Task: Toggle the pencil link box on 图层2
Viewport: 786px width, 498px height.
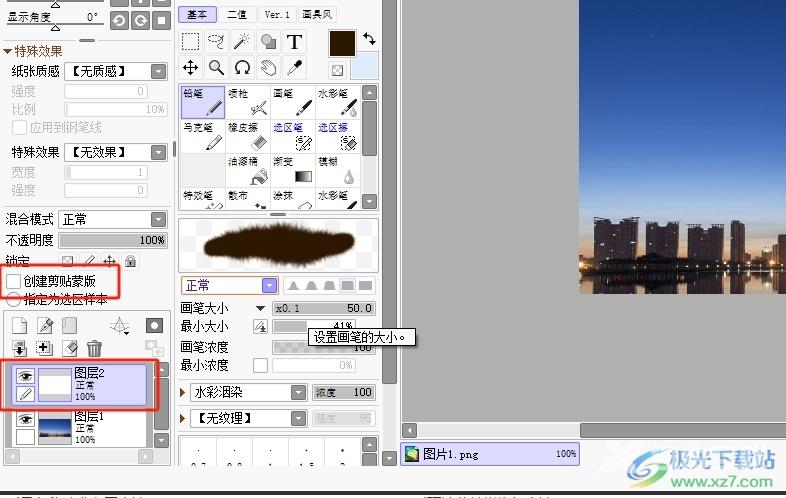Action: pos(26,394)
